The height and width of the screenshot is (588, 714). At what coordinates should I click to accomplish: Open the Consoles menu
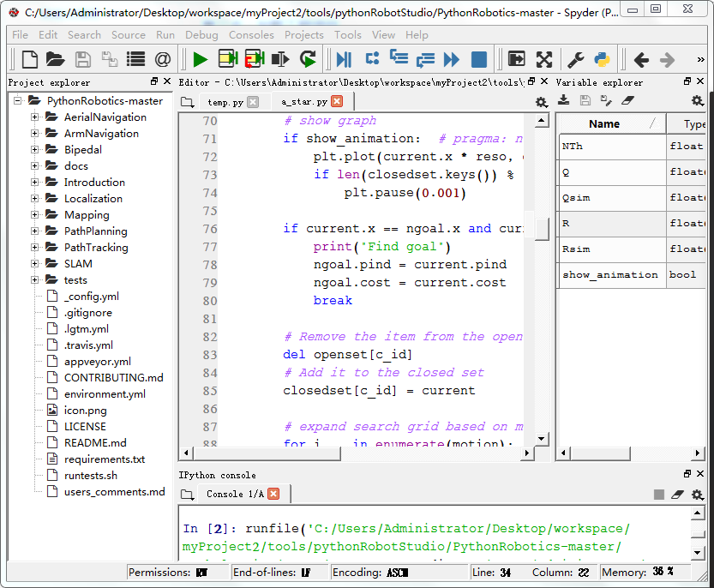251,35
